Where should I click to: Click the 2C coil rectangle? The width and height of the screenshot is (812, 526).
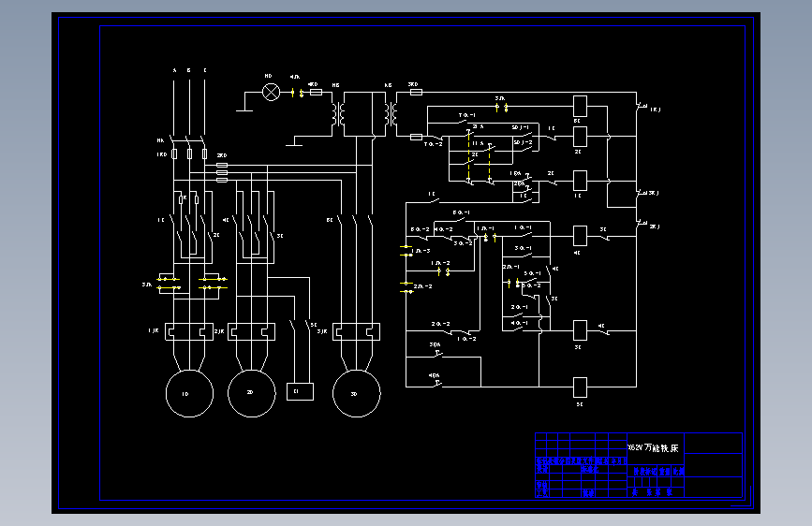click(x=580, y=137)
